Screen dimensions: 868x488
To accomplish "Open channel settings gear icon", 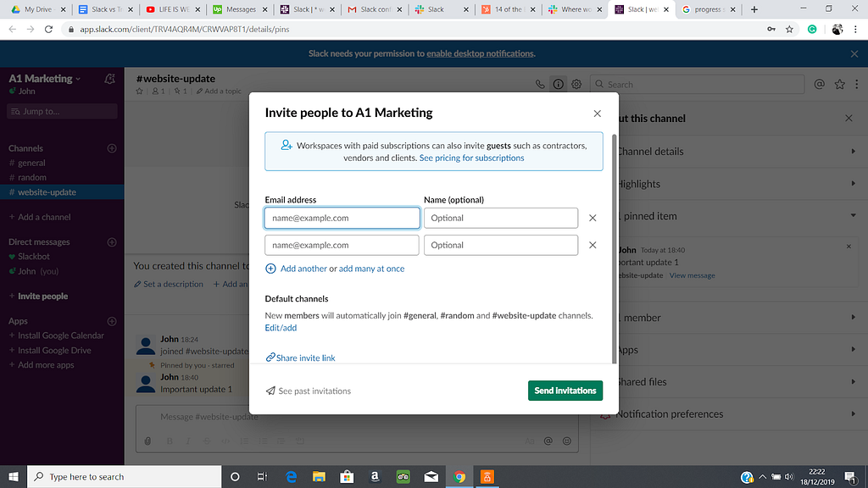I will click(x=576, y=84).
